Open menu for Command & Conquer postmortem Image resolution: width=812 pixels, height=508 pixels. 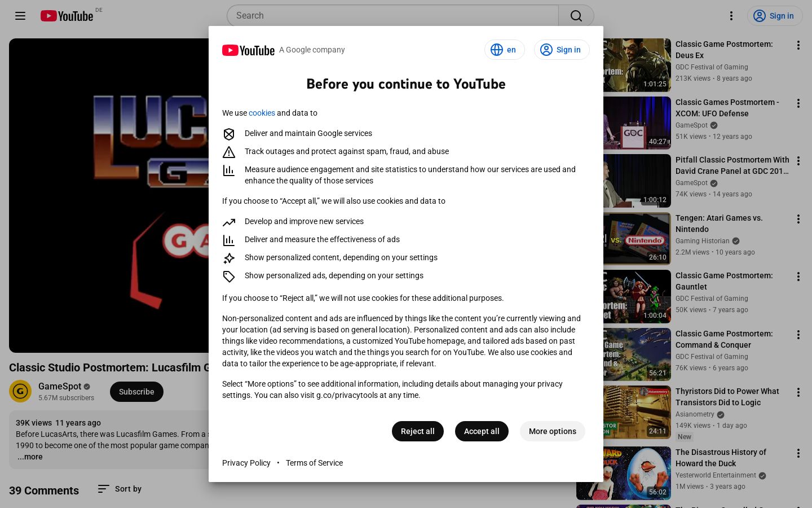pyautogui.click(x=798, y=335)
